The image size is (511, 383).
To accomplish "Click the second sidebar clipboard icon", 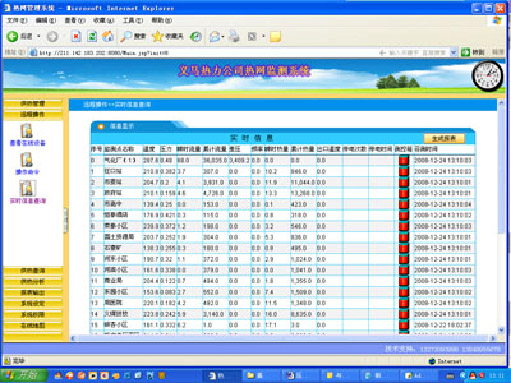I will [27, 160].
